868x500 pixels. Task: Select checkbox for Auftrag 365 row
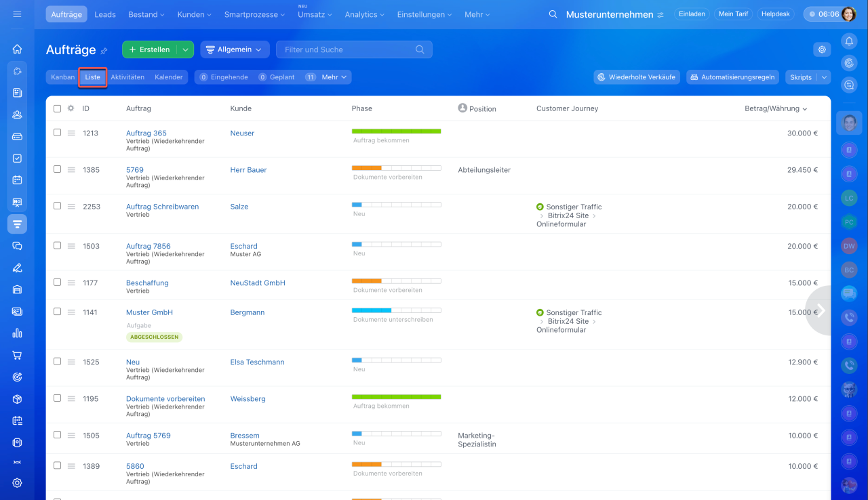58,133
